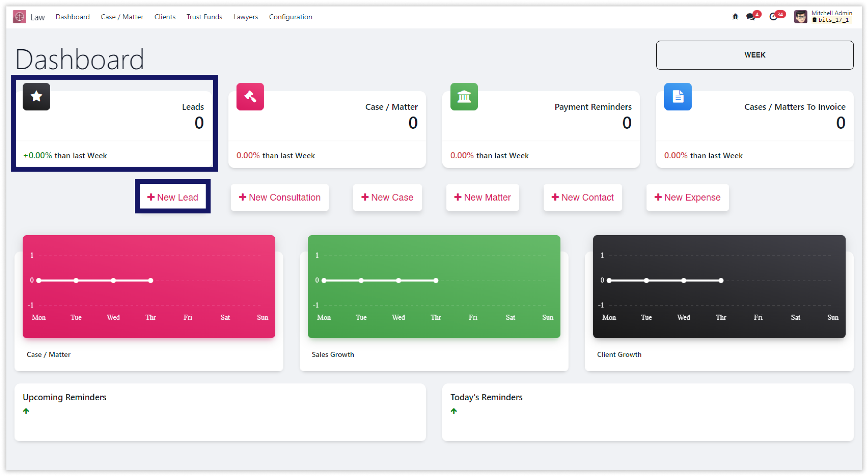The width and height of the screenshot is (868, 476).
Task: Click the green bank Payment Reminders icon
Action: 464,97
